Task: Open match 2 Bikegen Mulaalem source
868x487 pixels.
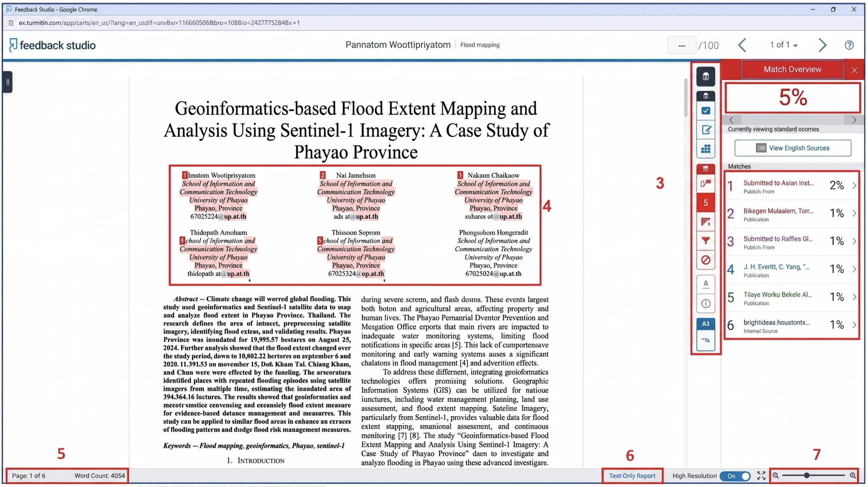Action: point(792,214)
